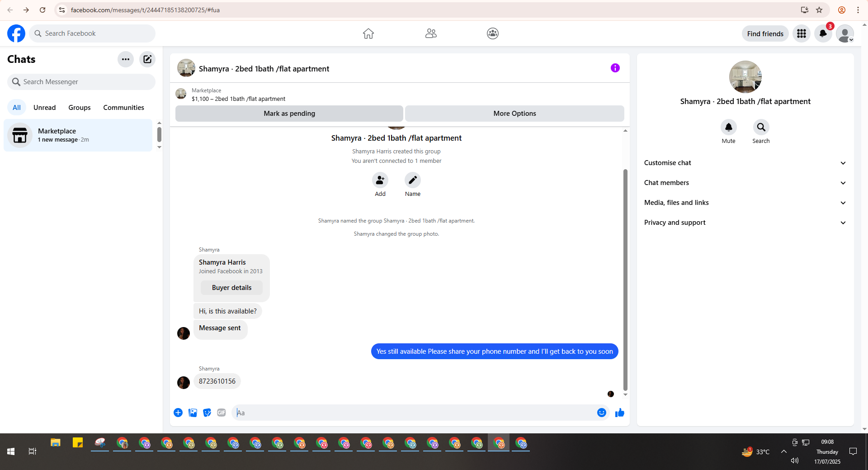Open the clock and date in taskbar
Screen dimensions: 868x470
[827, 451]
